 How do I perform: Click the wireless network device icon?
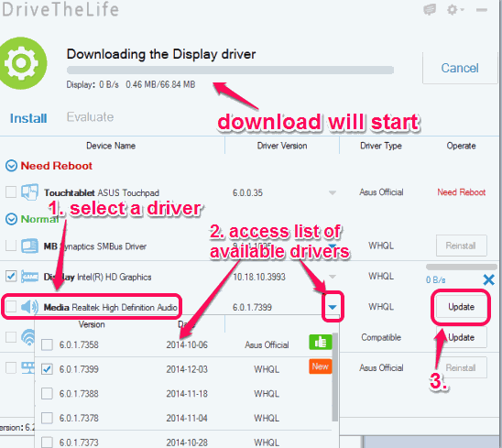coord(28,337)
